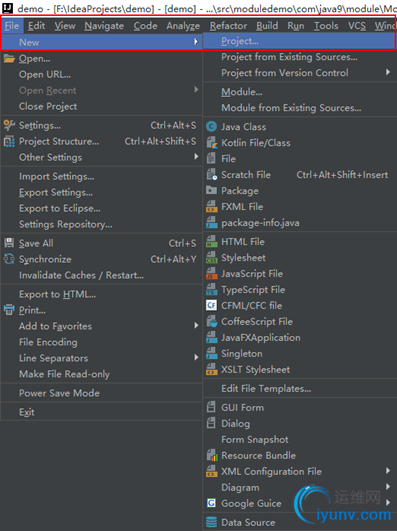Image resolution: width=397 pixels, height=531 pixels.
Task: Open the Refactor menu
Action: (228, 26)
